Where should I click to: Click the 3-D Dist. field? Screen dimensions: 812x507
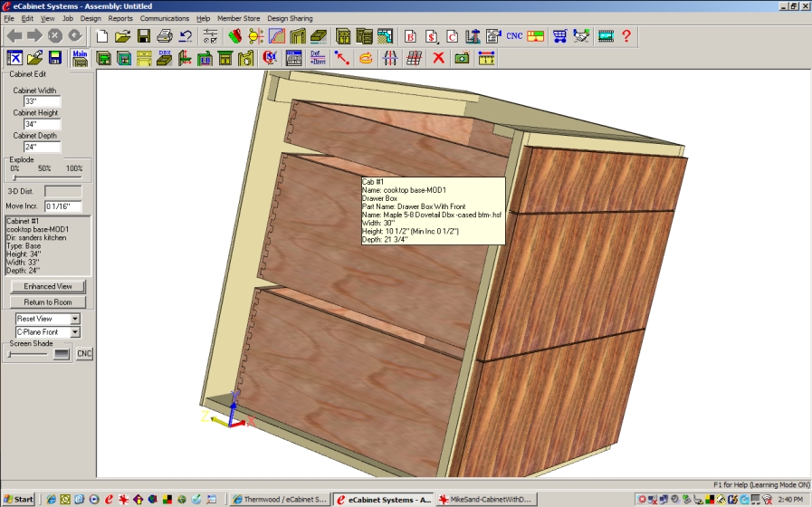pyautogui.click(x=62, y=192)
